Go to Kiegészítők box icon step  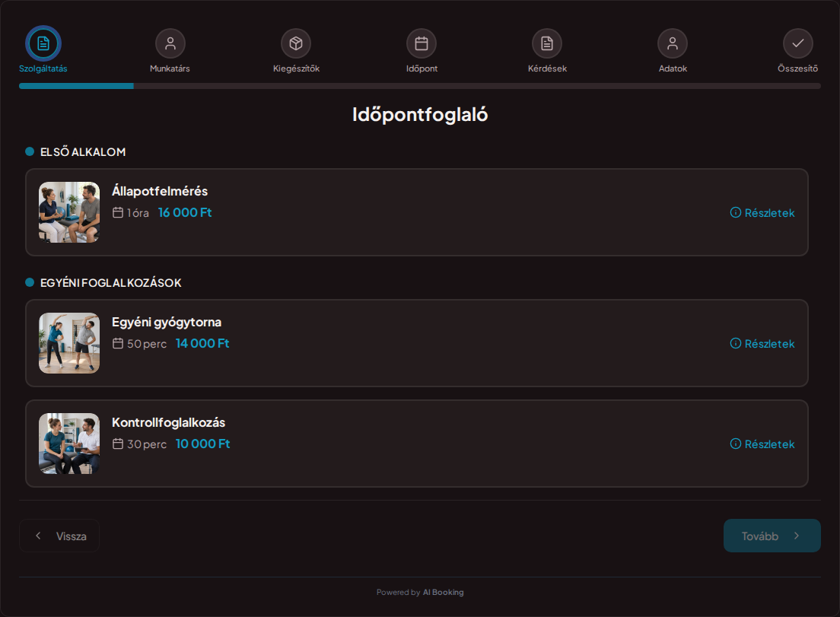[x=296, y=43]
